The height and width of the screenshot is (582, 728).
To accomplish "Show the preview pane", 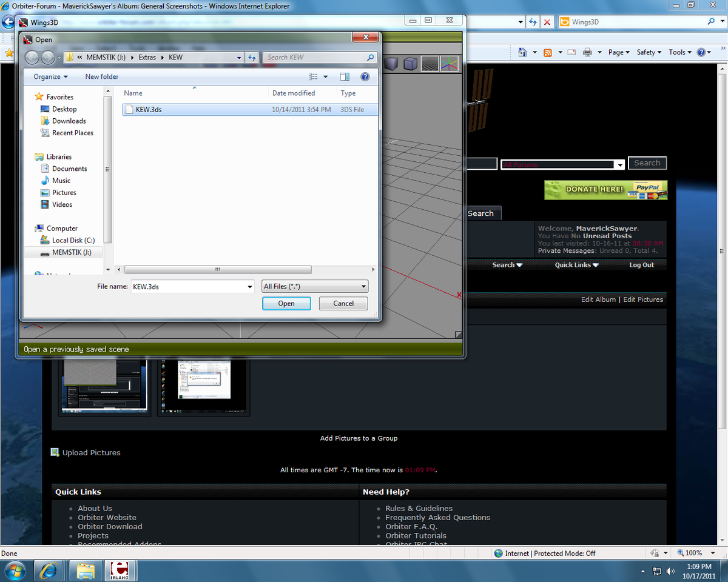I will tap(345, 77).
